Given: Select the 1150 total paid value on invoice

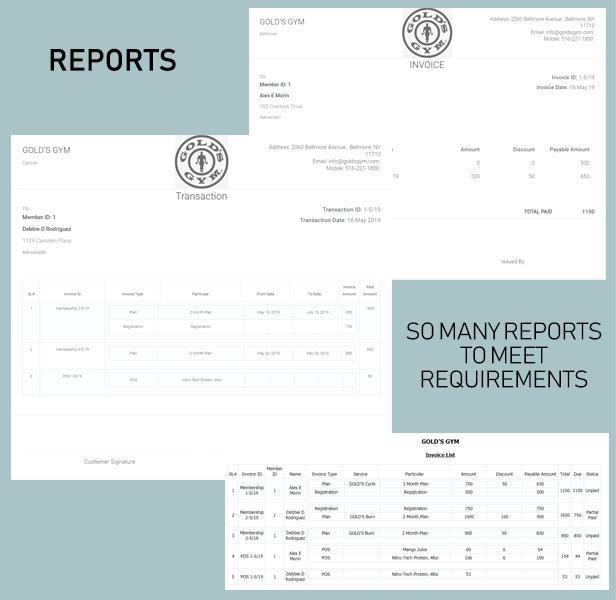Looking at the screenshot, I should coord(588,211).
